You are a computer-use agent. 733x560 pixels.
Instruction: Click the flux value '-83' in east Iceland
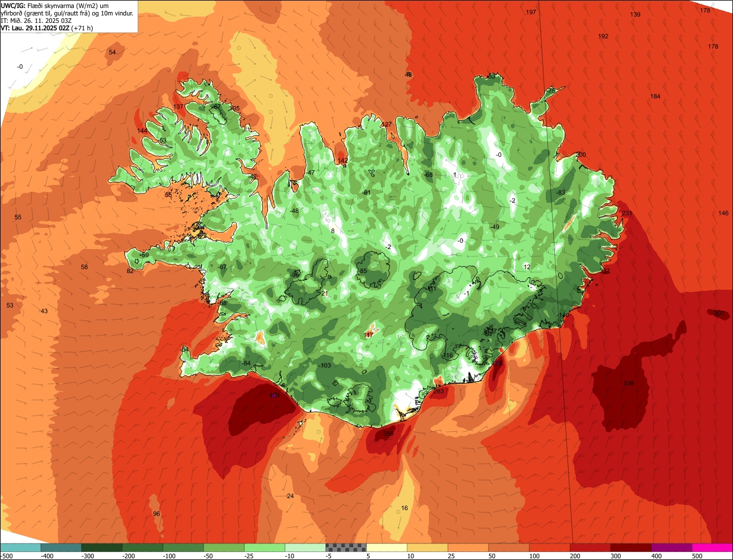(561, 193)
